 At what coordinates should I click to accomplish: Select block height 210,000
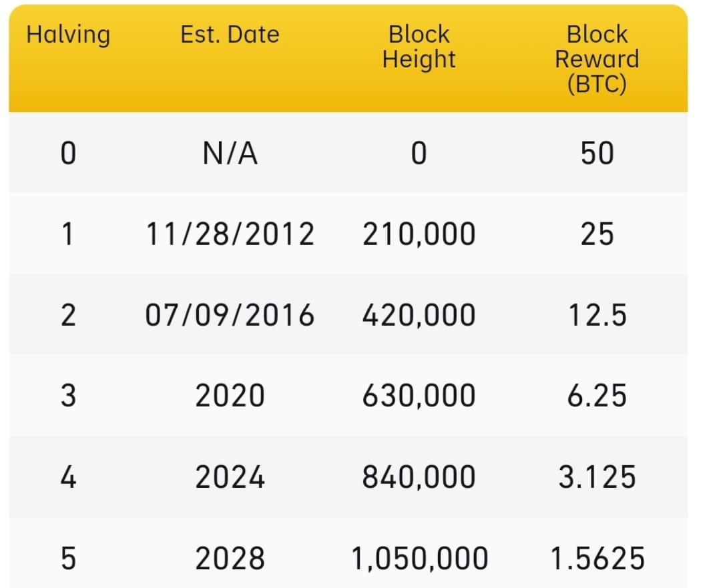(x=419, y=234)
